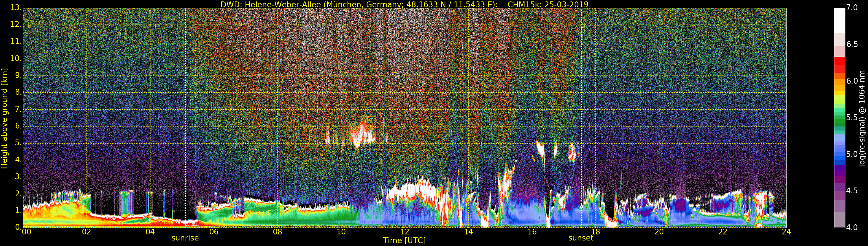Click the y-axis tick label 6
Viewport: 868px width, 246px height.
[18, 126]
